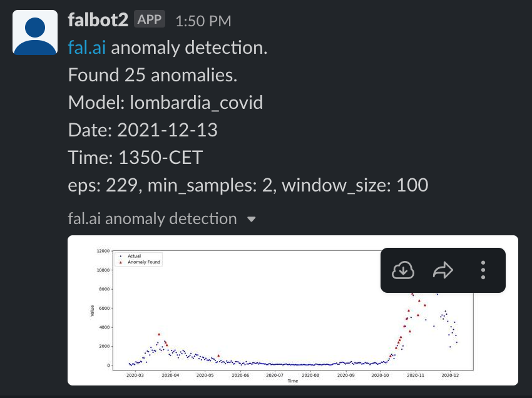Screen dimensions: 532x398
Task: Select the falbot2 sender name
Action: tap(98, 19)
